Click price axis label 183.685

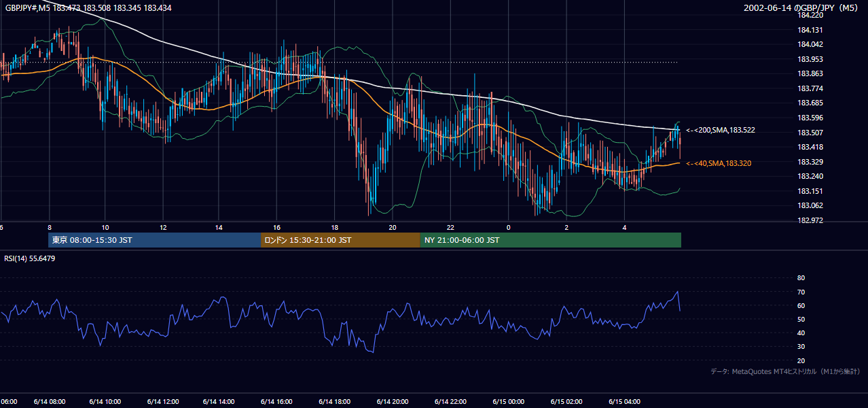(810, 103)
